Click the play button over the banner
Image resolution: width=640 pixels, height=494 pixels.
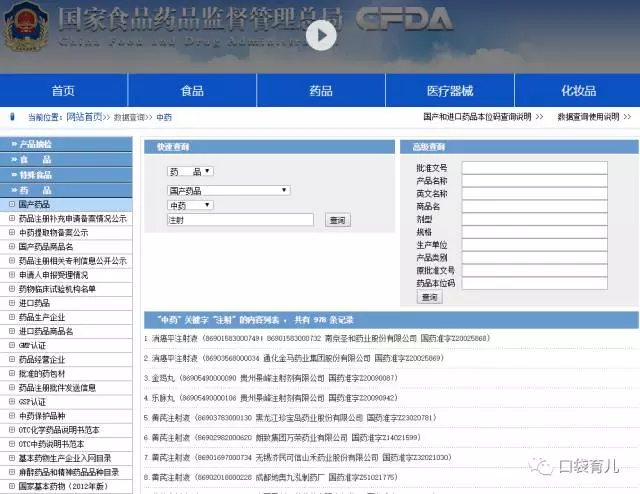click(321, 35)
